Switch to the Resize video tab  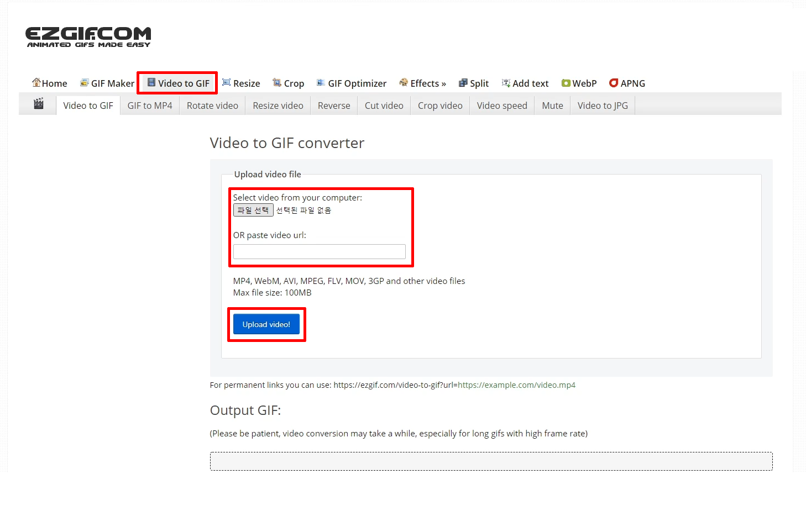coord(278,106)
